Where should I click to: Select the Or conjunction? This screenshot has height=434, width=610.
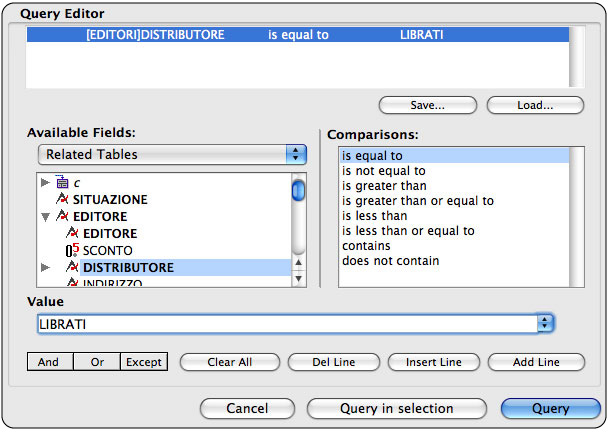[x=97, y=362]
